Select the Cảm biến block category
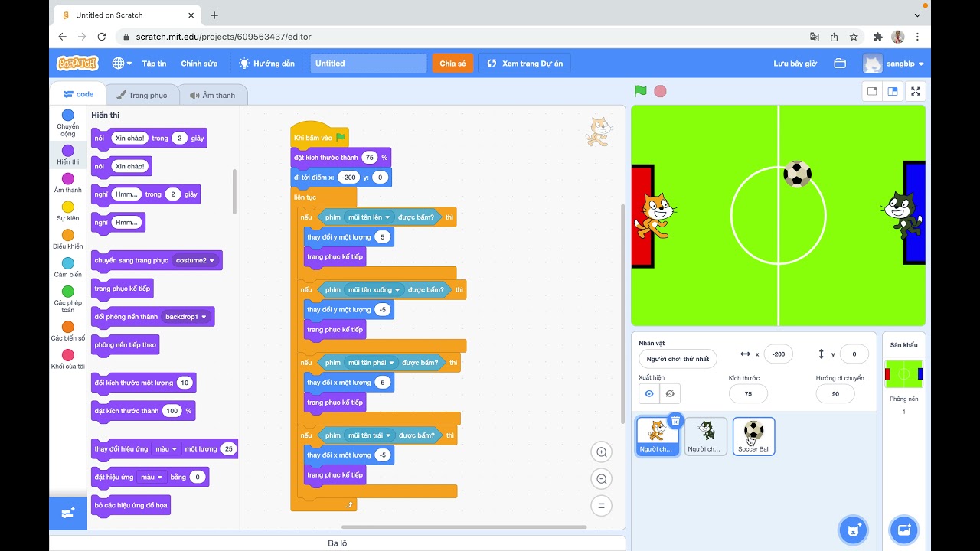The height and width of the screenshot is (551, 980). click(68, 269)
